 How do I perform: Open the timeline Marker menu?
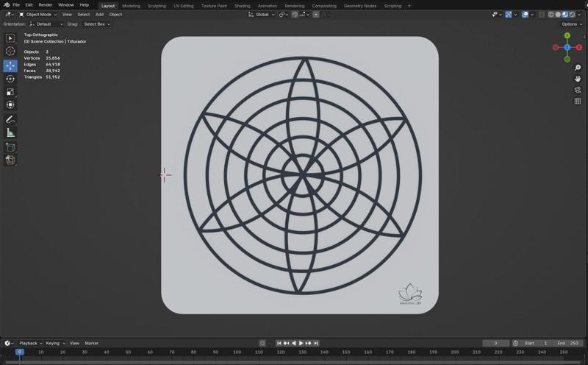pos(91,343)
